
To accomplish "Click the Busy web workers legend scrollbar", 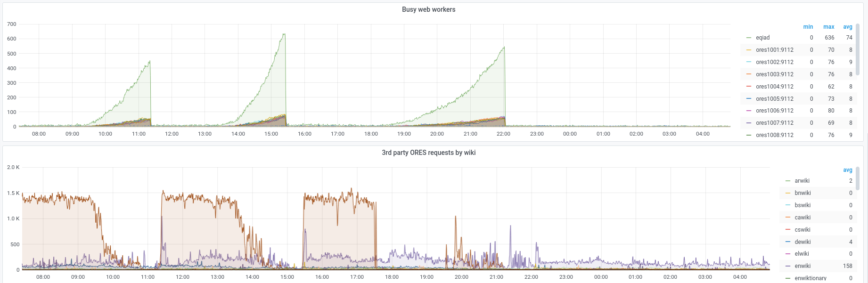I will 858,49.
